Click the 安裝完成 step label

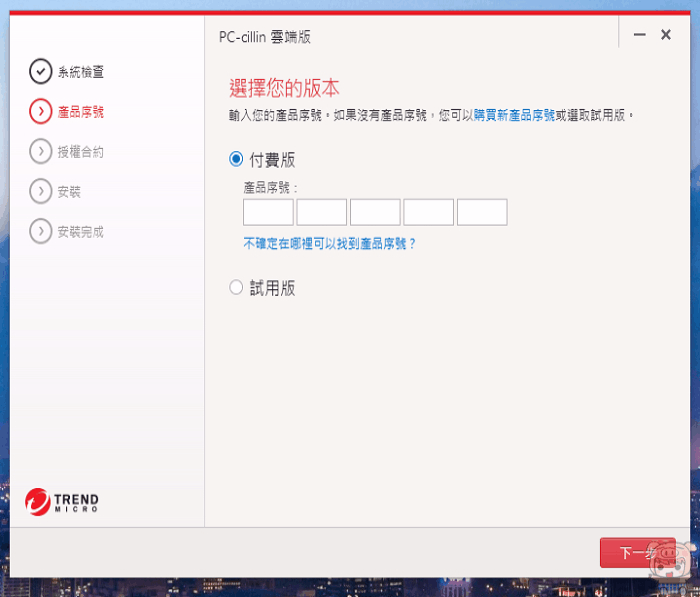pos(81,232)
